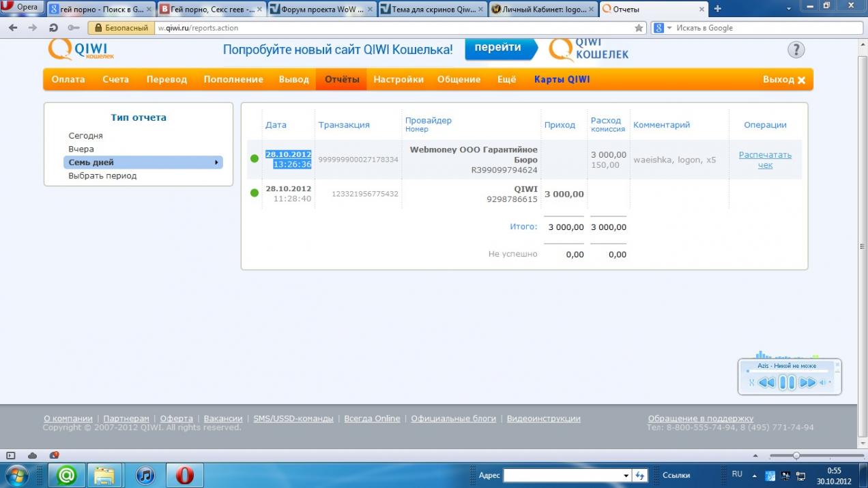Go to previous track in music widget
Image resolution: width=868 pixels, height=488 pixels.
(x=766, y=382)
